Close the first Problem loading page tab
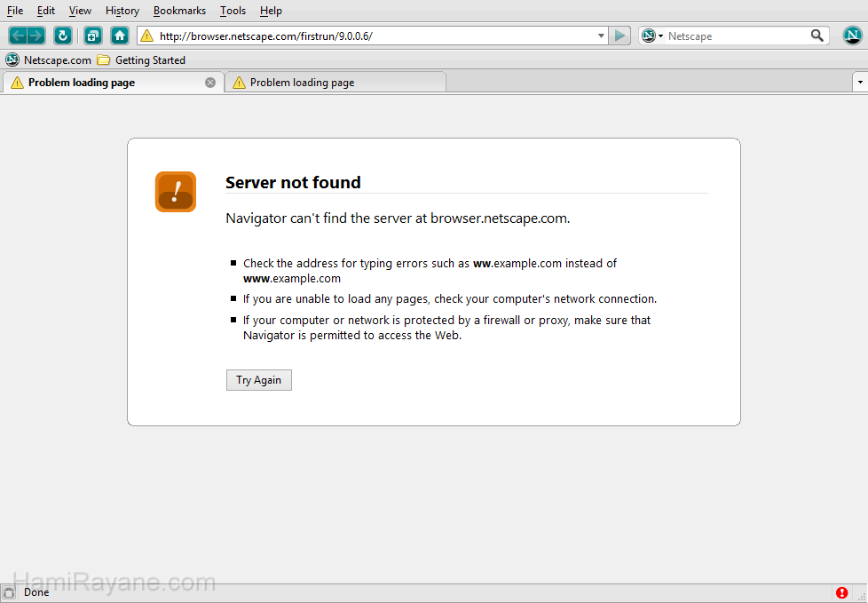This screenshot has width=868, height=603. [x=210, y=83]
